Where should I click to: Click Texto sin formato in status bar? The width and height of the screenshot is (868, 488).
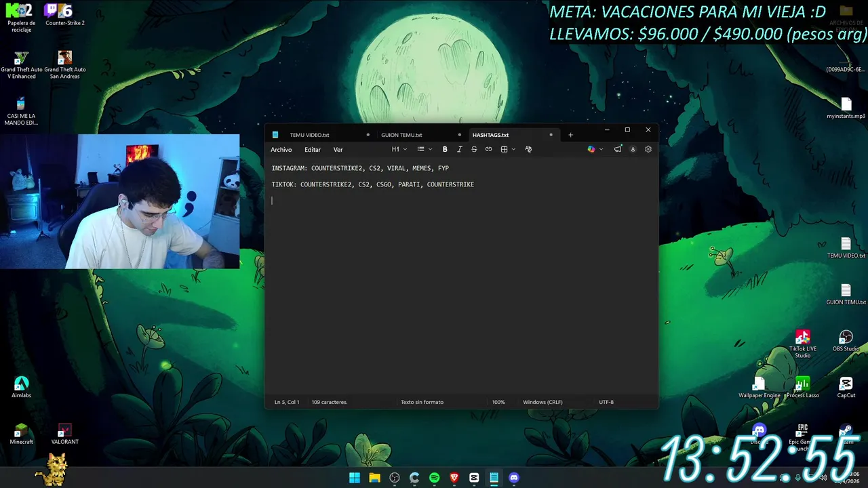(422, 402)
